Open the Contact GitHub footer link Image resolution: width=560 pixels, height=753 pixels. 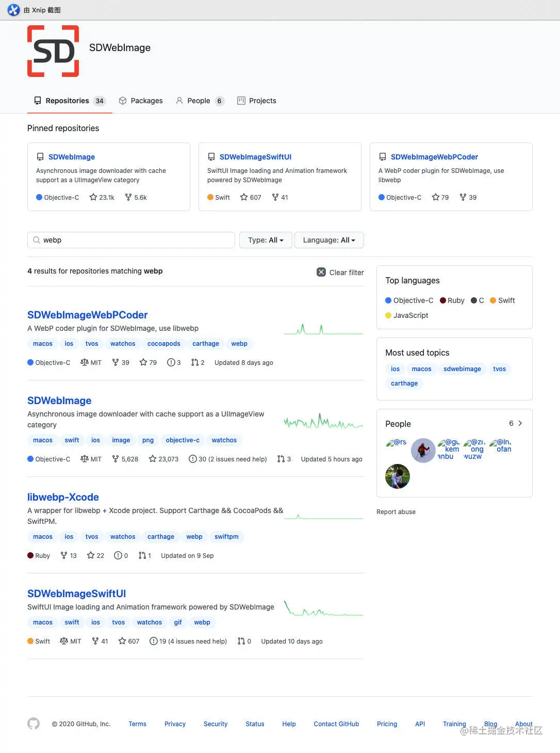pos(336,724)
